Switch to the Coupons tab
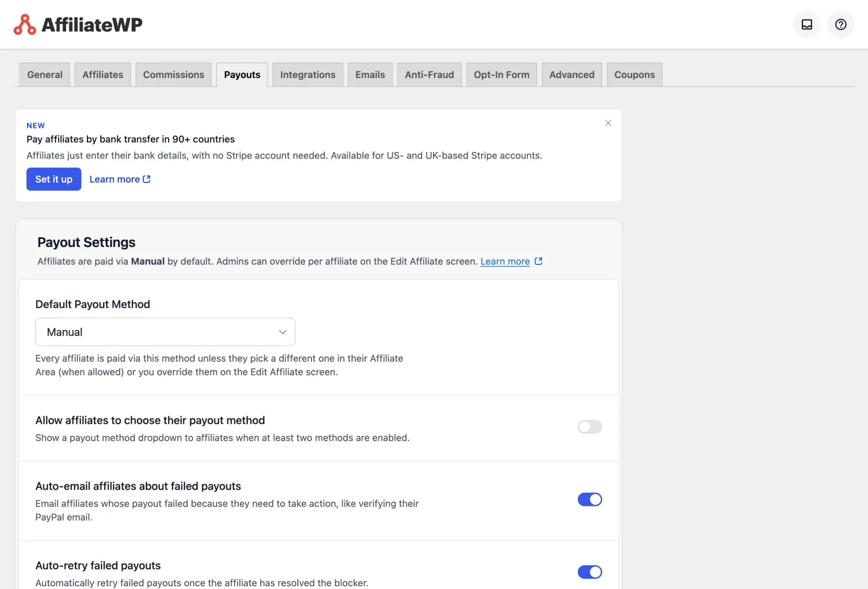Screen dimensions: 868x589 pos(635,75)
